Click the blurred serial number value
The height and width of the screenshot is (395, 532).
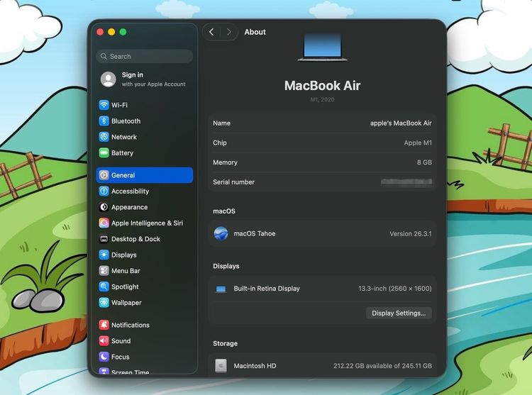click(x=406, y=182)
